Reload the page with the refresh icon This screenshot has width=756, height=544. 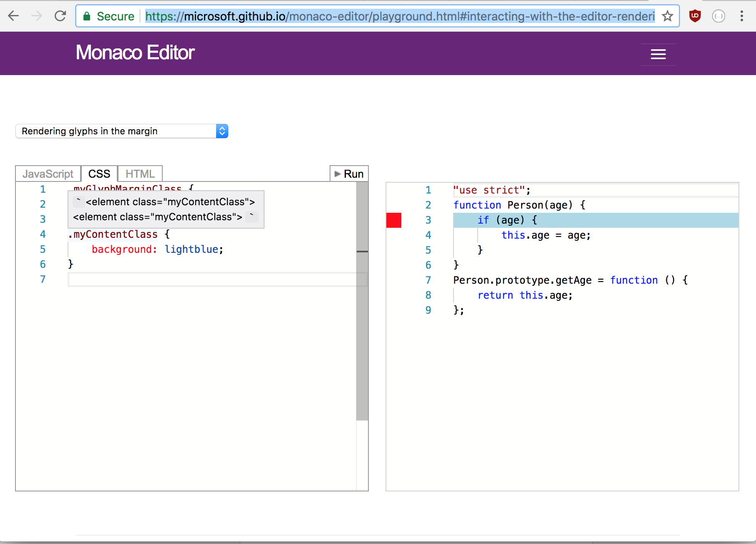click(x=60, y=16)
